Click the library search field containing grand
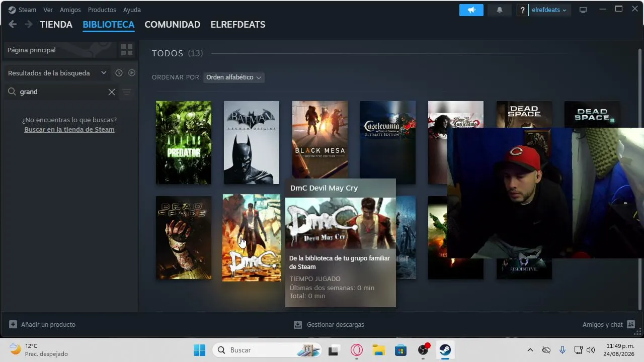The height and width of the screenshot is (362, 644). point(61,92)
